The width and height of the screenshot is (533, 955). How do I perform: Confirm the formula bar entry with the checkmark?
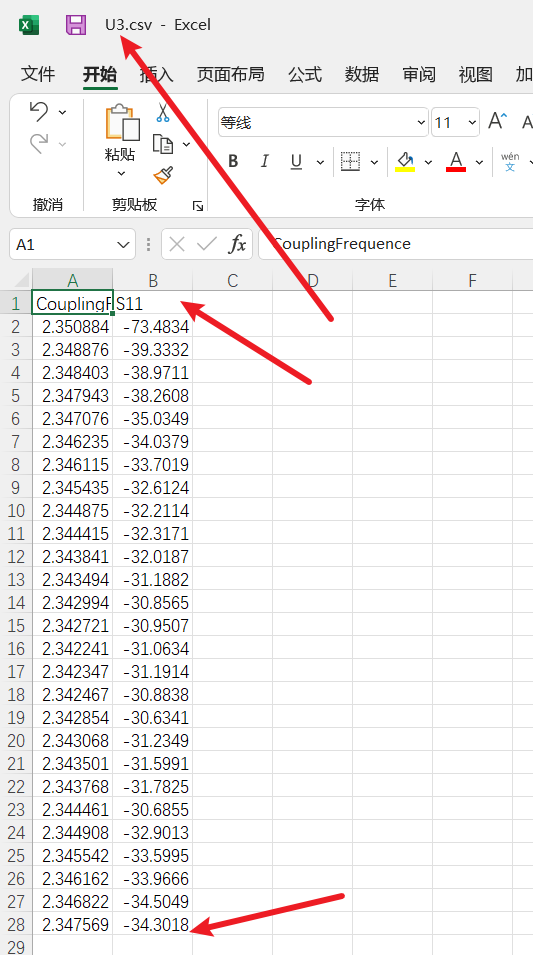[x=207, y=244]
